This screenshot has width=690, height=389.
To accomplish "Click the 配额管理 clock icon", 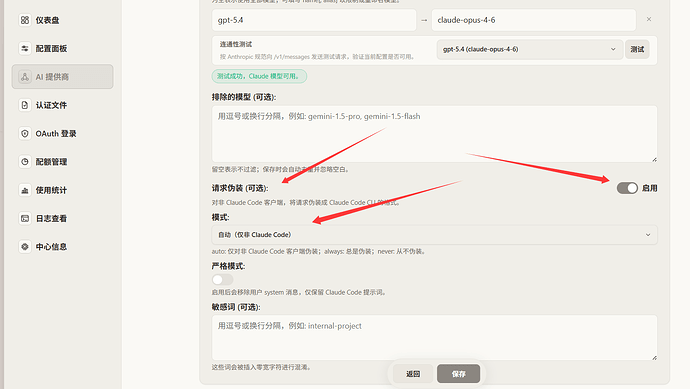I will point(25,161).
